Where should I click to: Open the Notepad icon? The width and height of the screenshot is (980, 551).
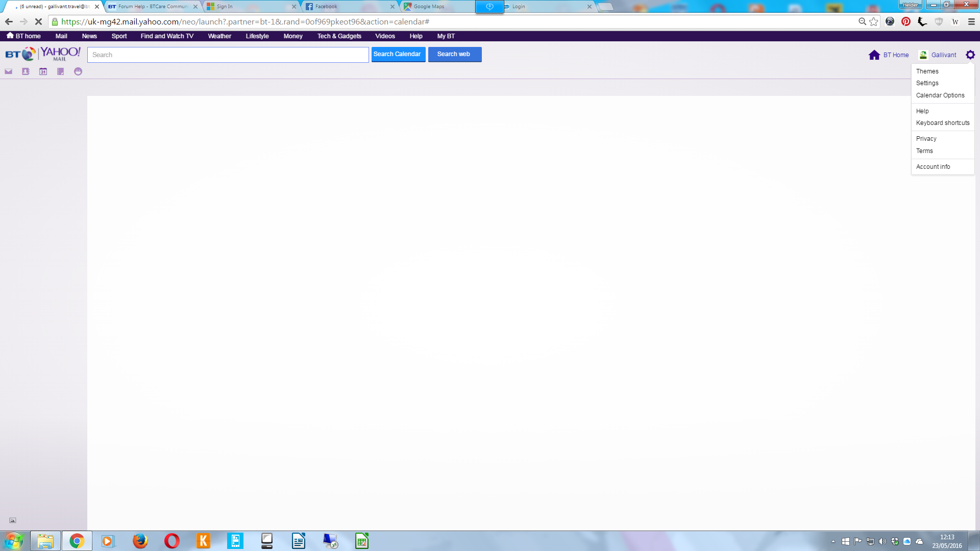pyautogui.click(x=61, y=71)
